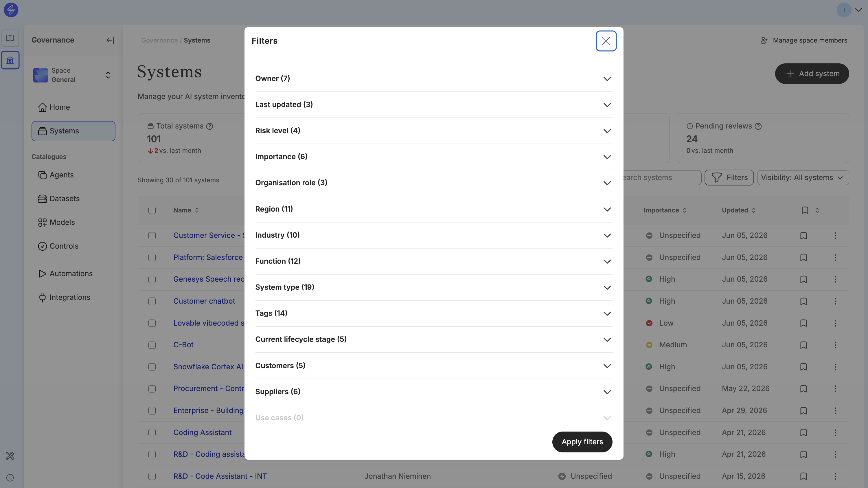The image size is (868, 488).
Task: Open Controls in the sidebar
Action: click(x=73, y=246)
